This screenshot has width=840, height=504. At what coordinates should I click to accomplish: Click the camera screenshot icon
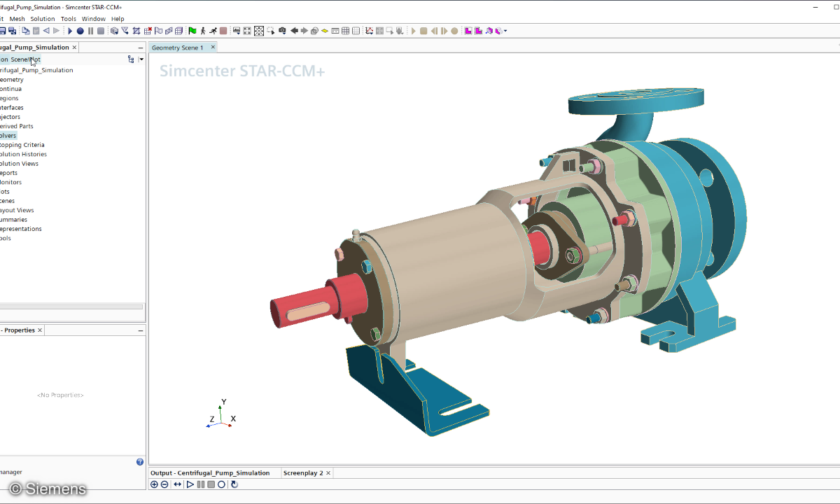283,31
